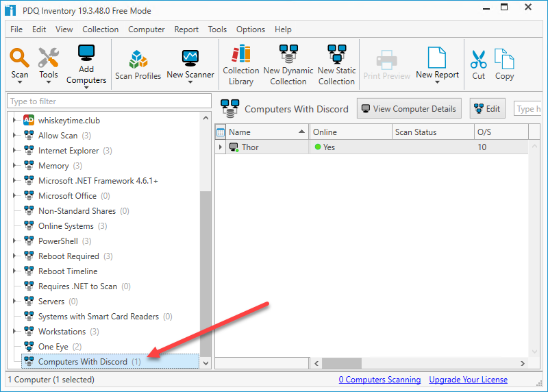Viewport: 548px width, 392px height.
Task: Sort by the Name column header
Action: 267,132
